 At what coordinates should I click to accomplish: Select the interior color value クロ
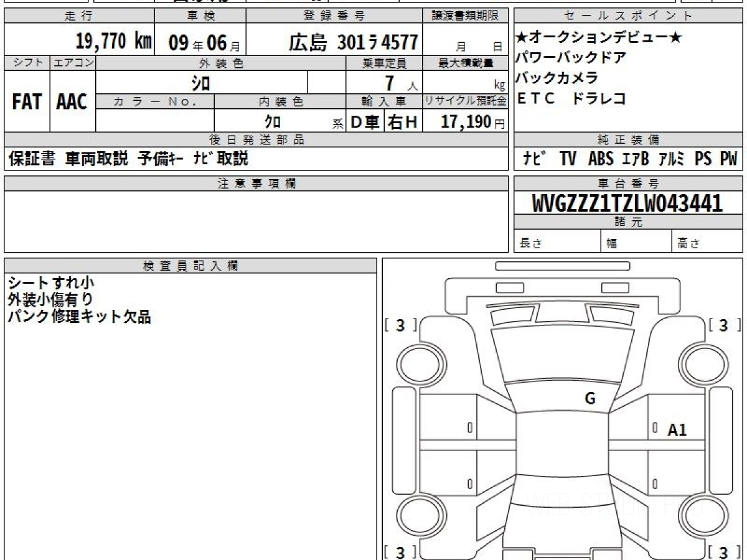(x=273, y=122)
